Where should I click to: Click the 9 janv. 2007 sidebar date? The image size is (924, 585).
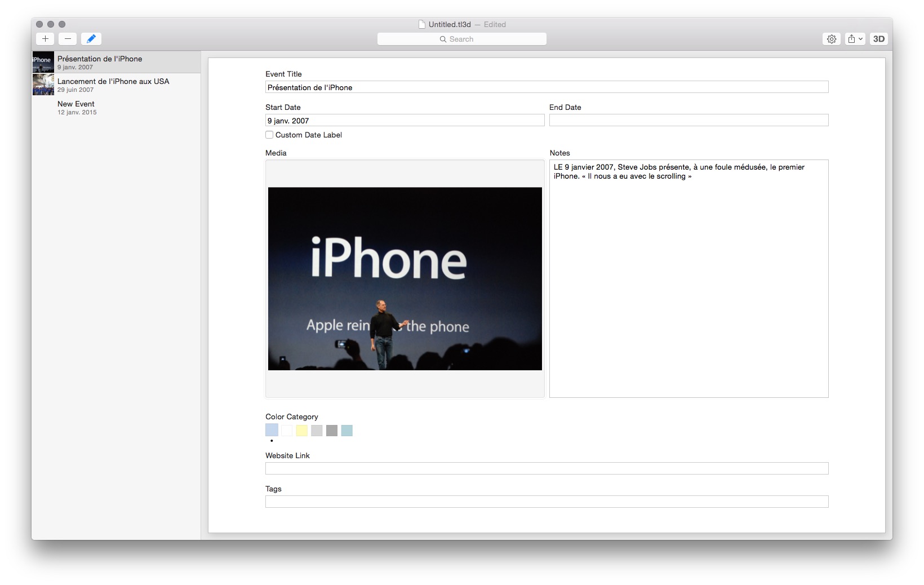pos(75,67)
